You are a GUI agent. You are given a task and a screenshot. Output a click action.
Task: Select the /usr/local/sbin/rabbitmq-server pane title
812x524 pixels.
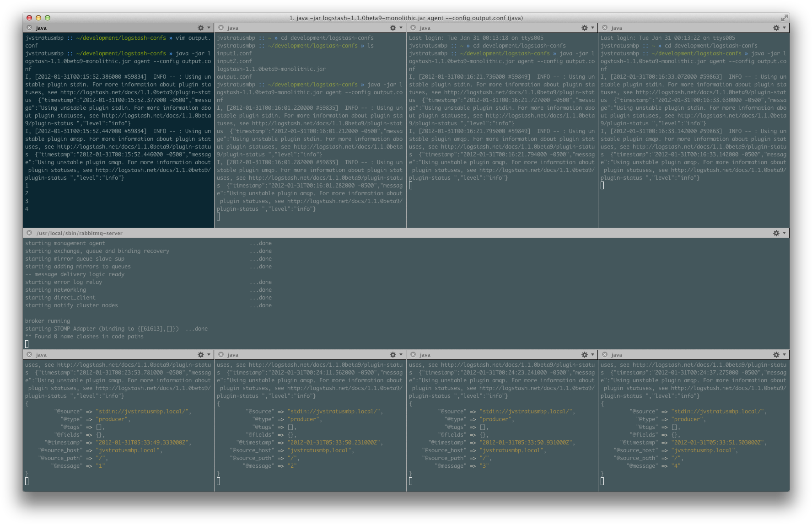click(x=79, y=233)
